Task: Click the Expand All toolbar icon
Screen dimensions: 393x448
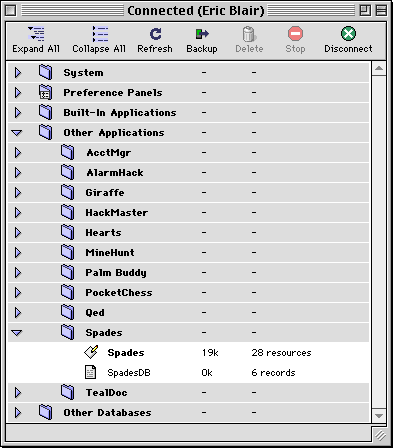Action: pos(36,34)
